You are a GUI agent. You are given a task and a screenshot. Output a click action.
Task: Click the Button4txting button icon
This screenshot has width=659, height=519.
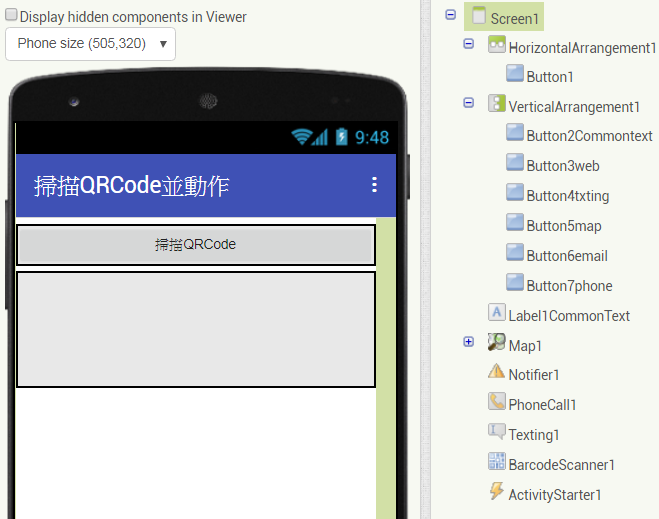pos(515,192)
